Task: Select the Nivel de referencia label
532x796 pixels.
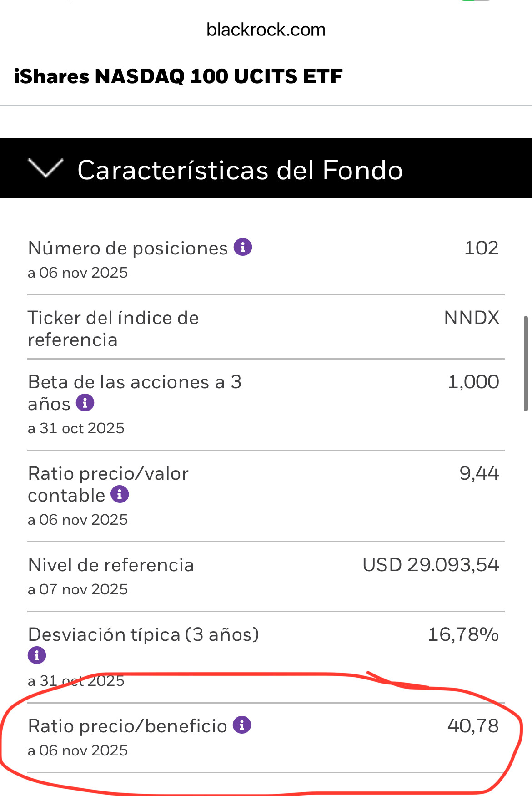Action: 111,565
